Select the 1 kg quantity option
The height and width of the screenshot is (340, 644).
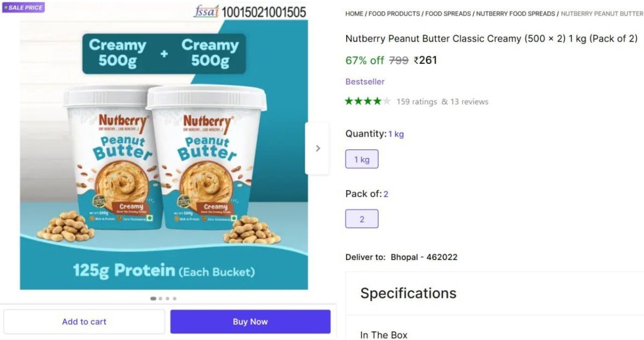362,160
